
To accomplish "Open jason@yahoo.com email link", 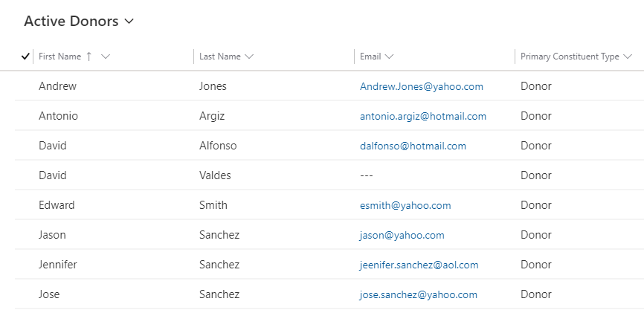I will click(402, 235).
